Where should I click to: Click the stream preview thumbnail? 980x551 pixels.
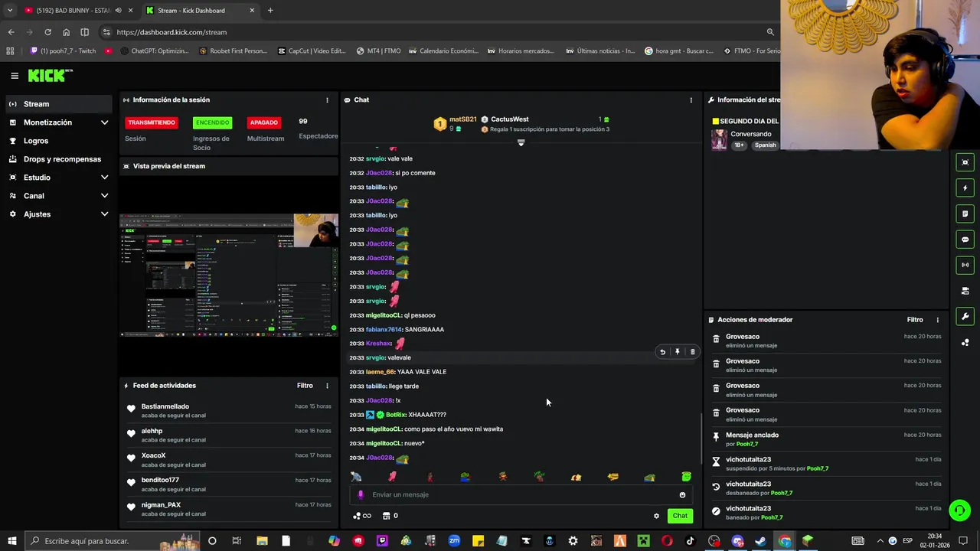(x=229, y=275)
